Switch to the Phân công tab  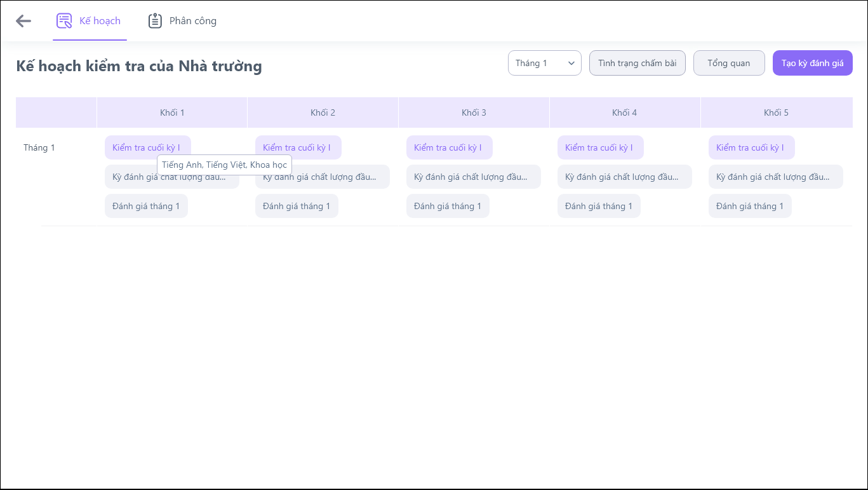(x=192, y=21)
